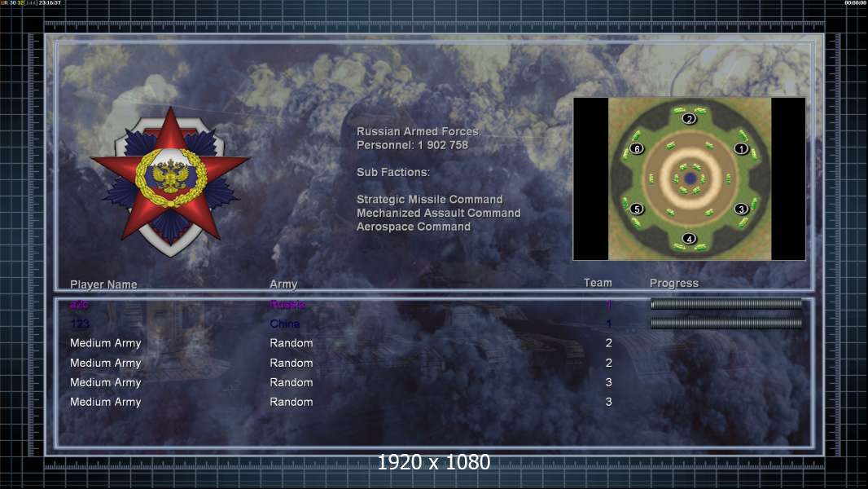The width and height of the screenshot is (868, 489).
Task: Click the Sub Factions: label
Action: [x=393, y=172]
